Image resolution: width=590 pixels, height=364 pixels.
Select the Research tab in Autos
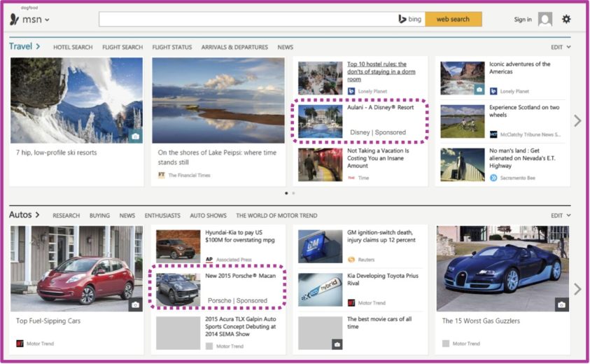pos(66,216)
